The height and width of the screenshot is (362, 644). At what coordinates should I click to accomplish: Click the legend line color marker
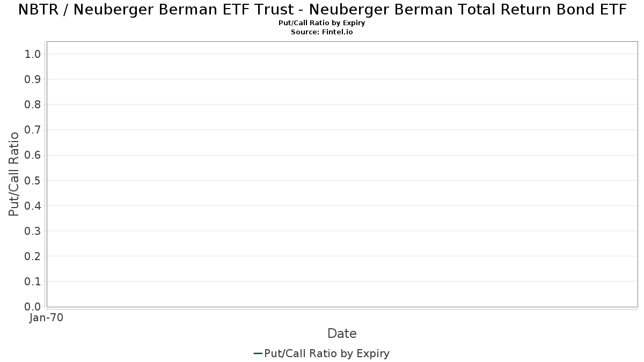pos(258,353)
